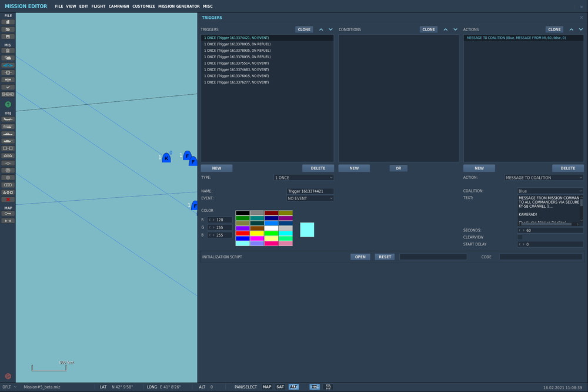
Task: Open the DFLT dropdown in status bar
Action: (x=9, y=387)
